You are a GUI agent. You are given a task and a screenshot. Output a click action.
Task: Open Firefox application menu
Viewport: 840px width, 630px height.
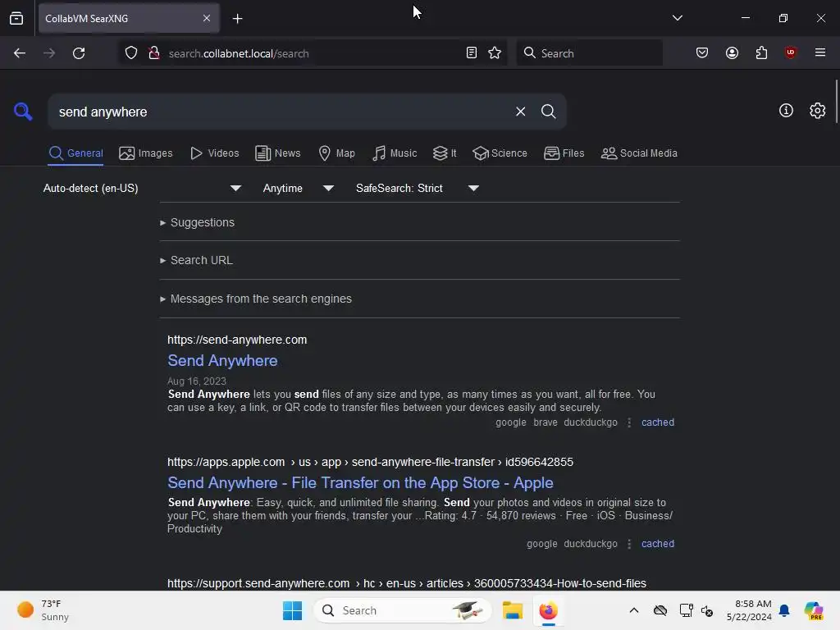[x=819, y=52]
